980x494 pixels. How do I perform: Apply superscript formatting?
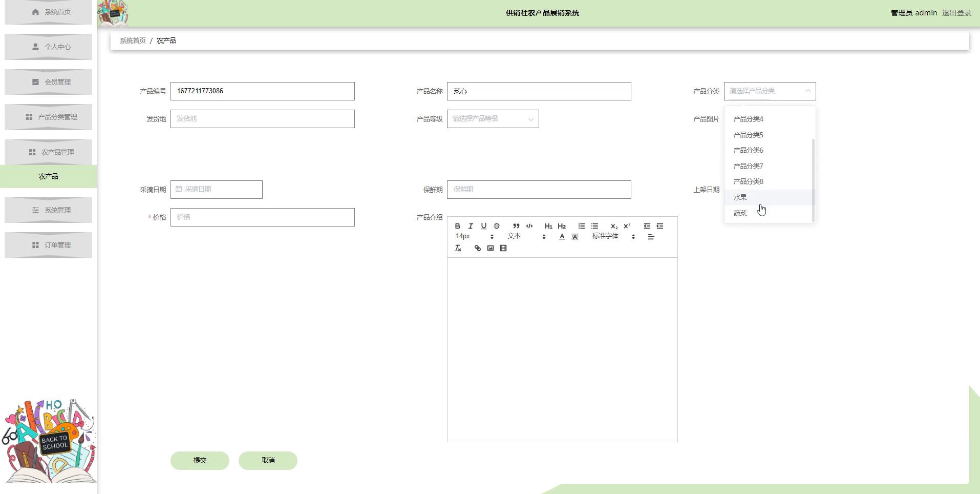(627, 226)
